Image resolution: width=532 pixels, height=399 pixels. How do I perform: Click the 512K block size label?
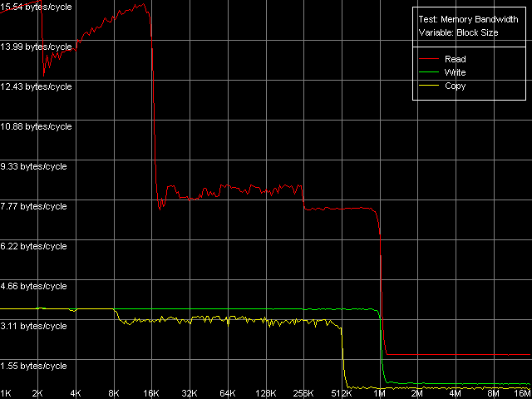tap(342, 392)
